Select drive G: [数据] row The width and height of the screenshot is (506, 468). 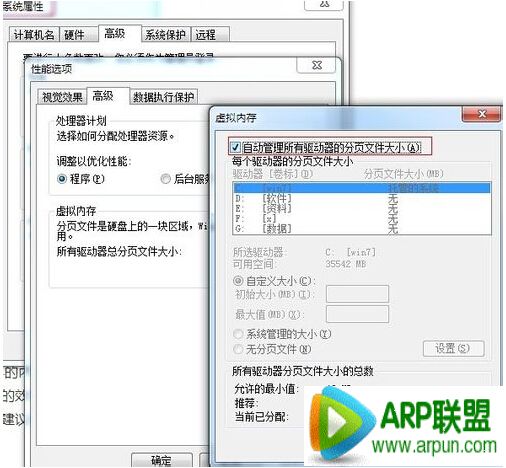click(x=362, y=228)
